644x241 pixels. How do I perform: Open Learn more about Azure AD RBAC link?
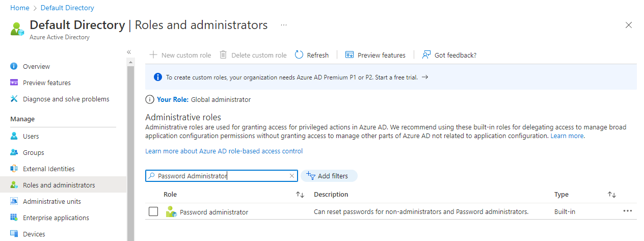tap(224, 151)
